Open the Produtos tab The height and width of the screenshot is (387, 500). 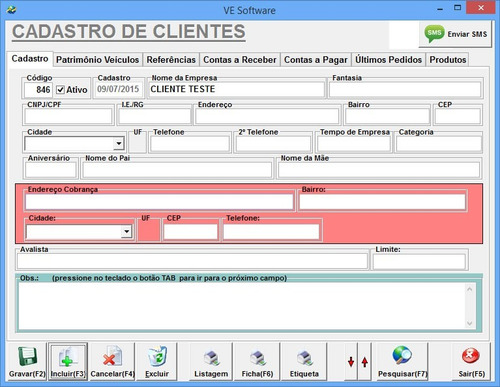coord(448,60)
